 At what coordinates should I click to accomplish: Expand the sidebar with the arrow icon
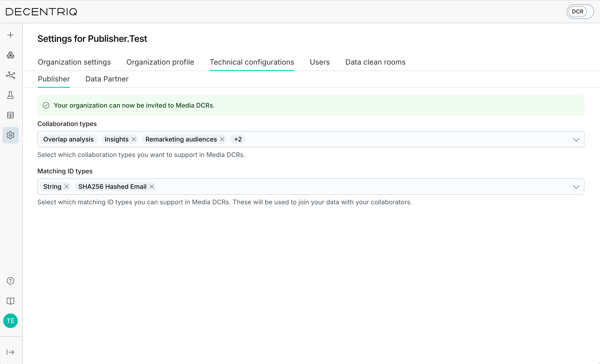[10, 352]
